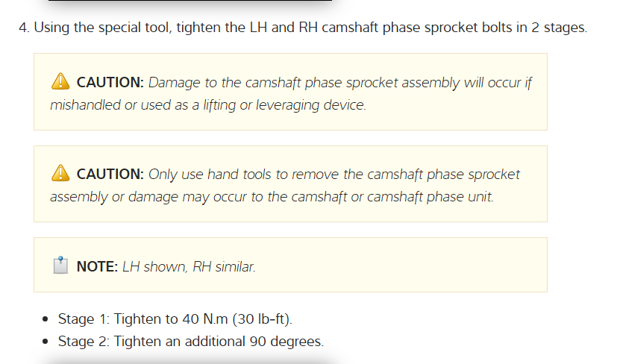Click the bold CAUTION label about sprocket damage
This screenshot has width=620, height=364.
tap(110, 82)
